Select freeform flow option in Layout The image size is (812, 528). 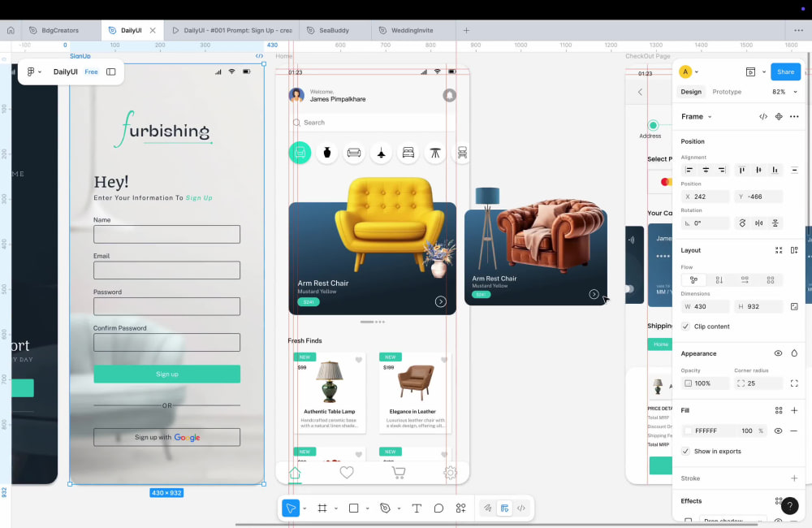694,279
